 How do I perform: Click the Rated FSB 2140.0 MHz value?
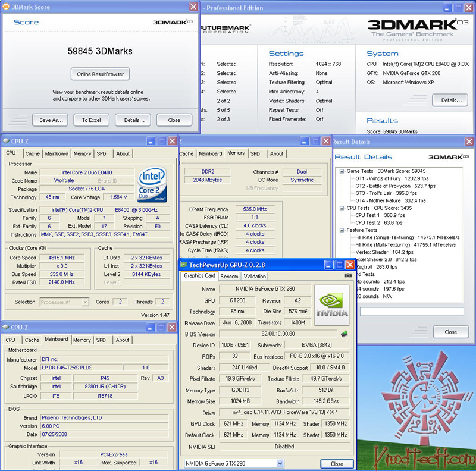coord(62,282)
